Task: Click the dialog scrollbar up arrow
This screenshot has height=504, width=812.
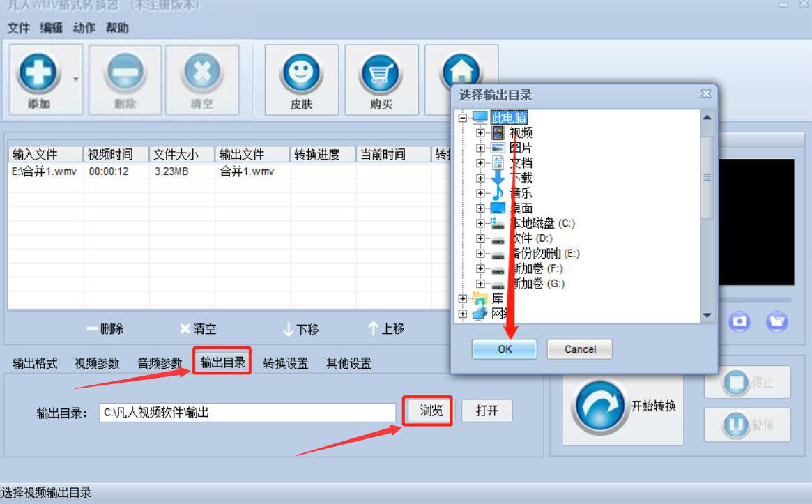Action: tap(707, 118)
